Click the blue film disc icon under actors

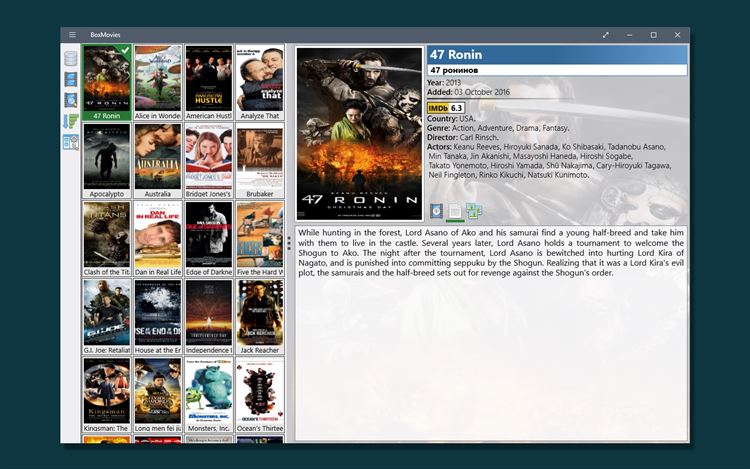pyautogui.click(x=436, y=211)
